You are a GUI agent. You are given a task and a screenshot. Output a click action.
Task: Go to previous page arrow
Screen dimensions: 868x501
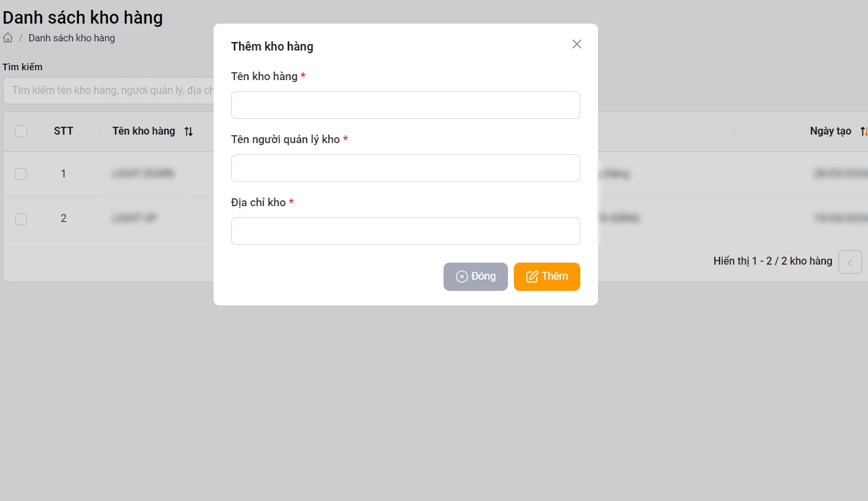tap(850, 262)
